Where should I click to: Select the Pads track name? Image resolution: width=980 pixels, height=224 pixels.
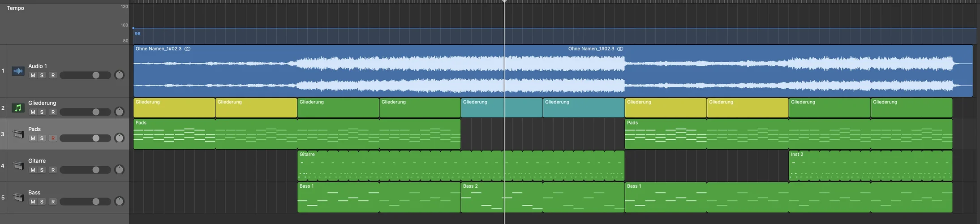(x=34, y=129)
